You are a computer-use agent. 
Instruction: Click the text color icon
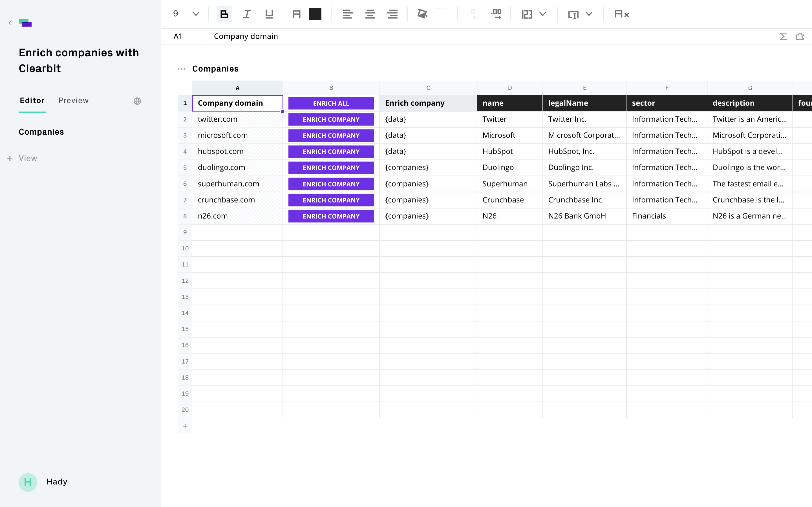[x=296, y=14]
